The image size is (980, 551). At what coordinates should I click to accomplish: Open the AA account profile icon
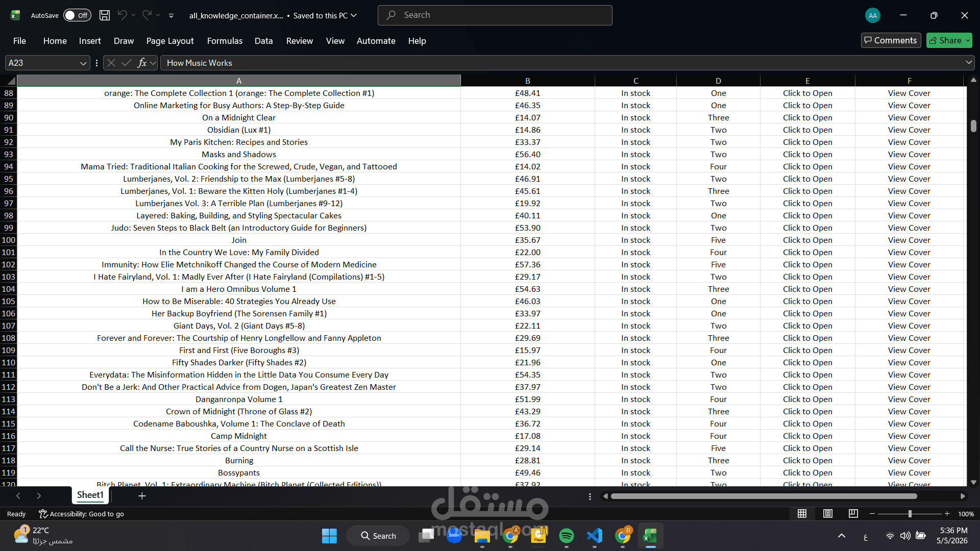[x=873, y=15]
